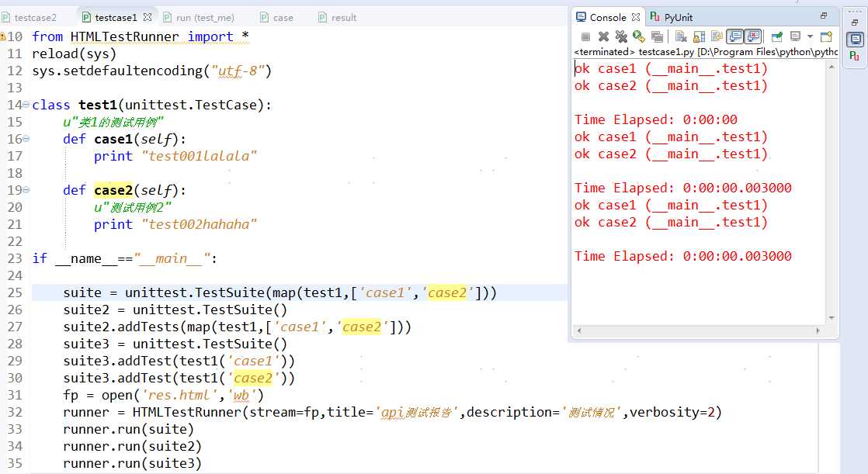868x474 pixels.
Task: Click the Open Console icon
Action: 826,36
